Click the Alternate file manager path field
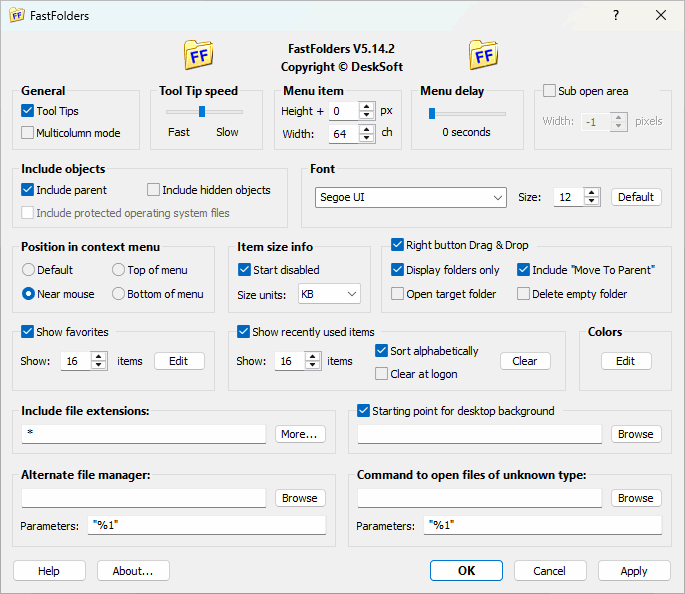The image size is (685, 594). [x=144, y=498]
